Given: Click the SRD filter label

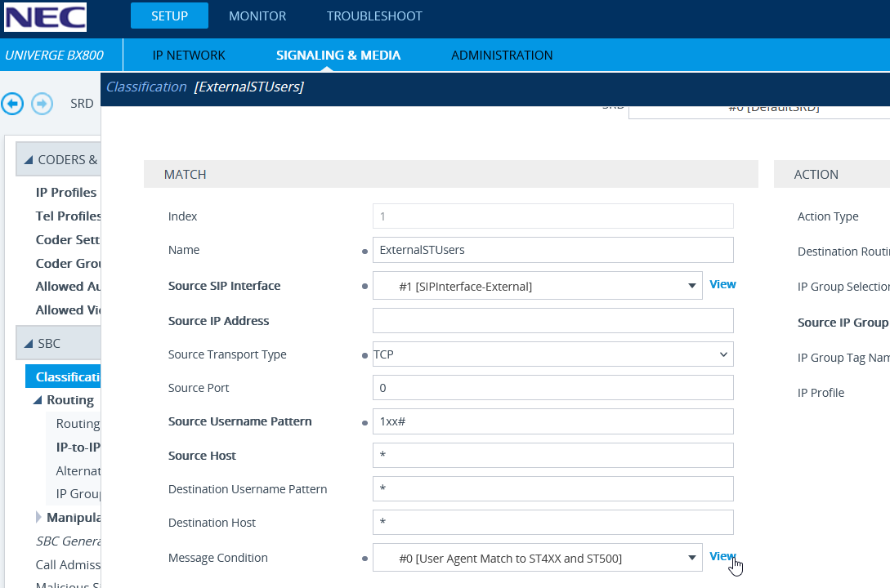Looking at the screenshot, I should 82,104.
